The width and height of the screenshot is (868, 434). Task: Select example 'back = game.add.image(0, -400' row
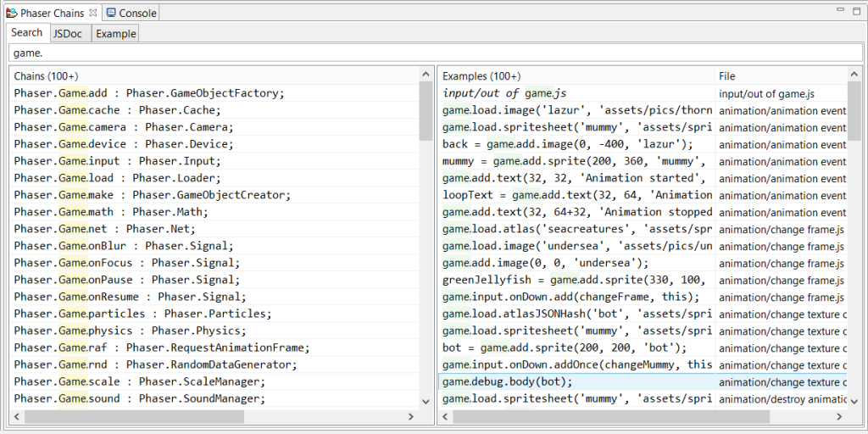[x=643, y=144]
